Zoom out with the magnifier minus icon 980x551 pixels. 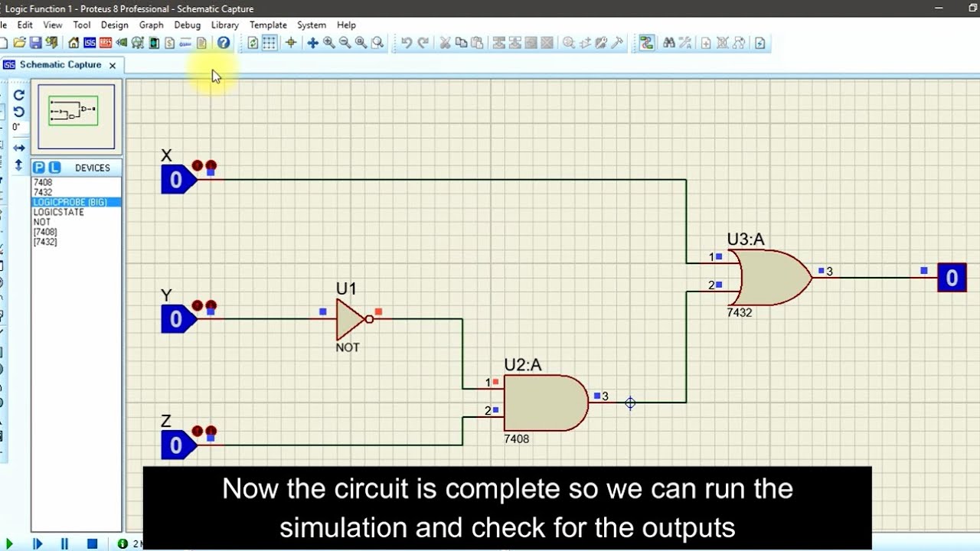click(x=345, y=43)
